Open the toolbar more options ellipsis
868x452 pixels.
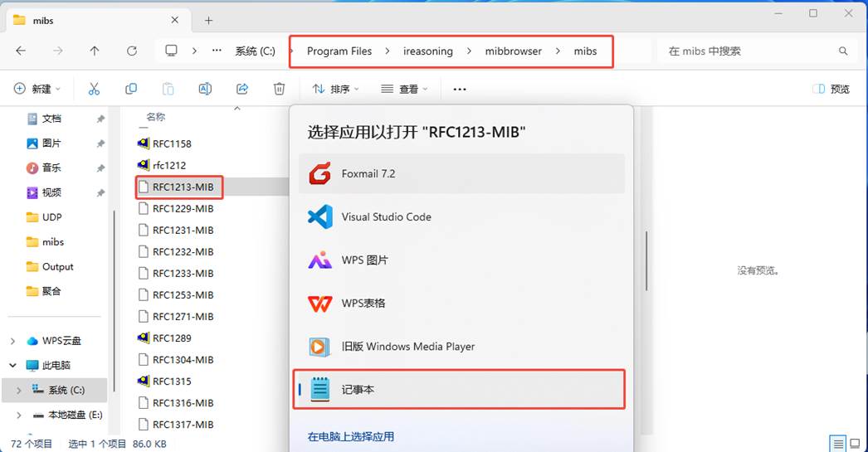click(x=460, y=89)
